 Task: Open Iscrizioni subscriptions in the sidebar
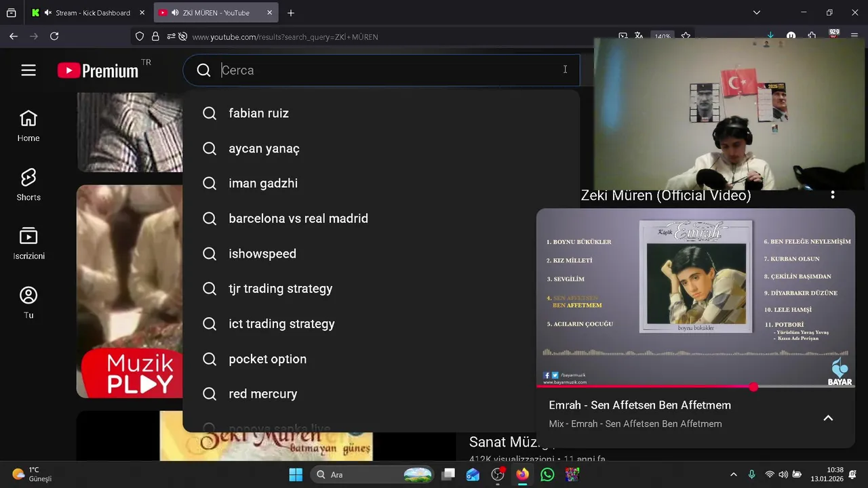(28, 244)
